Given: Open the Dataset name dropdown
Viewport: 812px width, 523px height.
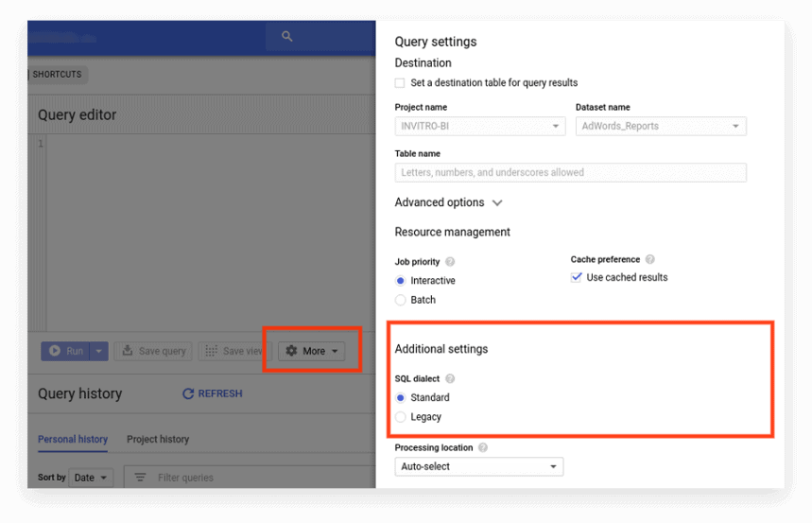Looking at the screenshot, I should [x=660, y=126].
